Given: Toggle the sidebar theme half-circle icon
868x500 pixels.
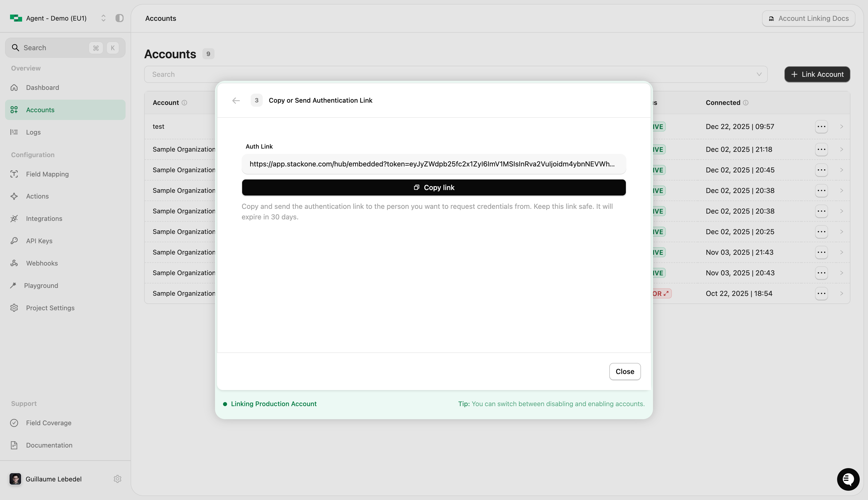Looking at the screenshot, I should [x=119, y=18].
